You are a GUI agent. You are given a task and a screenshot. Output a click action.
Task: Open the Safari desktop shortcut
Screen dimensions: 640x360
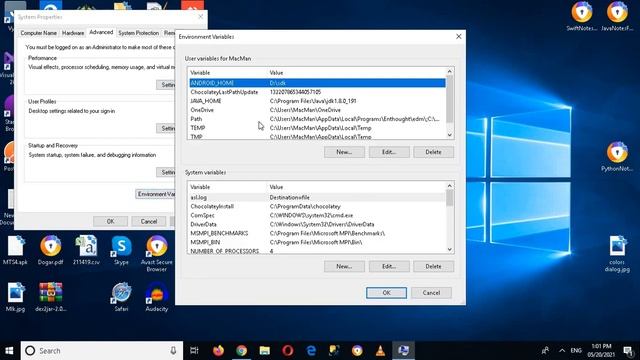121,297
